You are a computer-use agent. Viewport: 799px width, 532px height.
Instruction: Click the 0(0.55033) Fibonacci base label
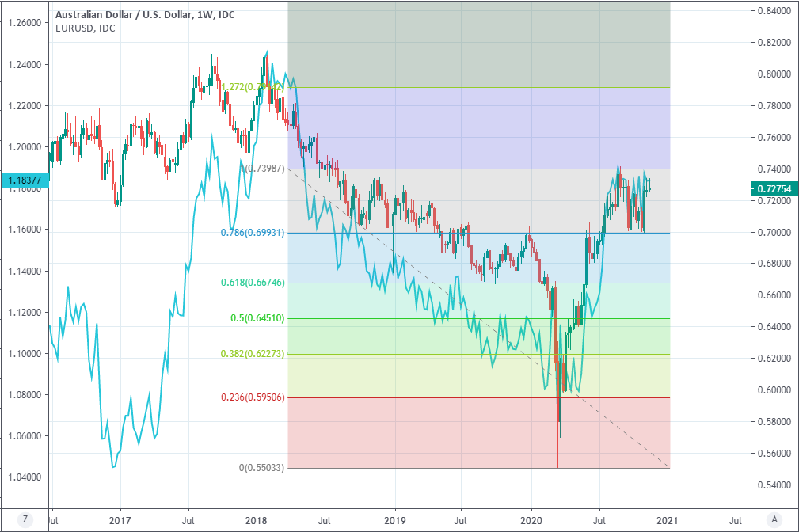(x=261, y=468)
